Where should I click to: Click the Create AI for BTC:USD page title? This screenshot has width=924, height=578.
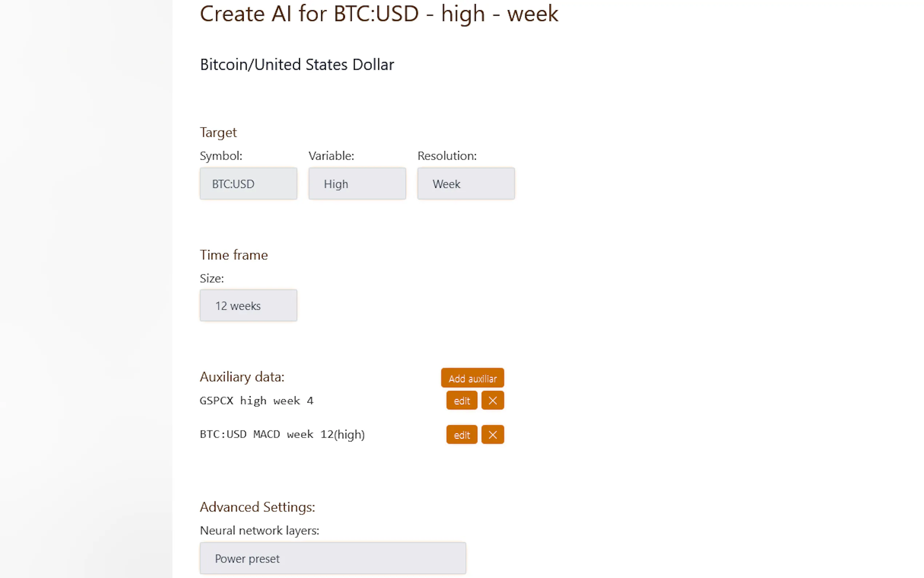pos(379,14)
